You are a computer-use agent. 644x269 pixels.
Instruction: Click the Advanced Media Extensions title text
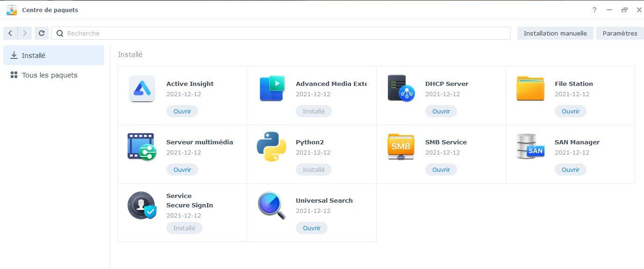331,84
